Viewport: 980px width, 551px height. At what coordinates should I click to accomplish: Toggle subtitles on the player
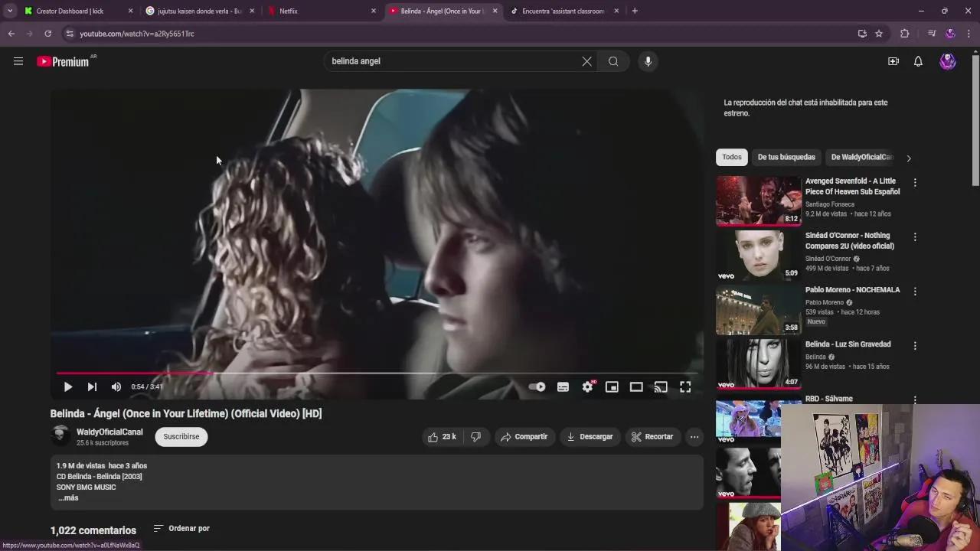point(563,387)
